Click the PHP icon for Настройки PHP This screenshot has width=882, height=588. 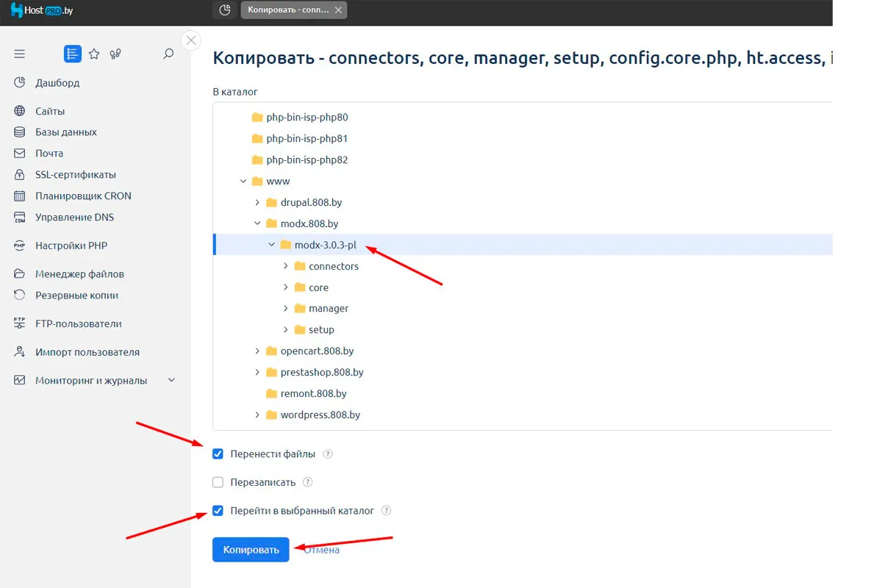tap(20, 245)
